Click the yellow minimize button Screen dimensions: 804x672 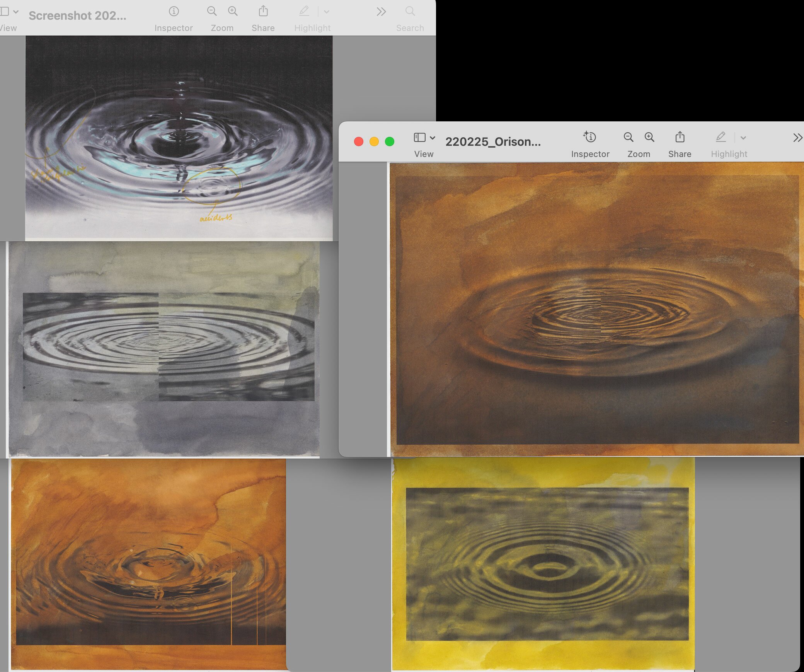tap(374, 142)
